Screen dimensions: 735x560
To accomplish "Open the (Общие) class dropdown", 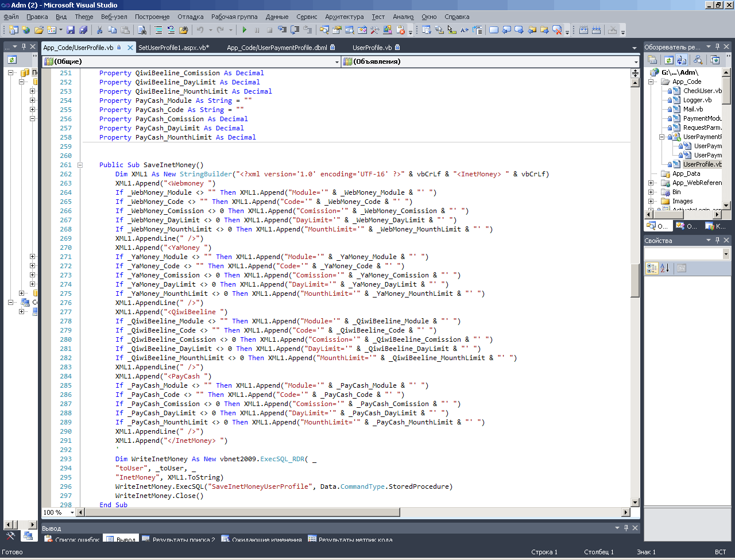I will (337, 61).
